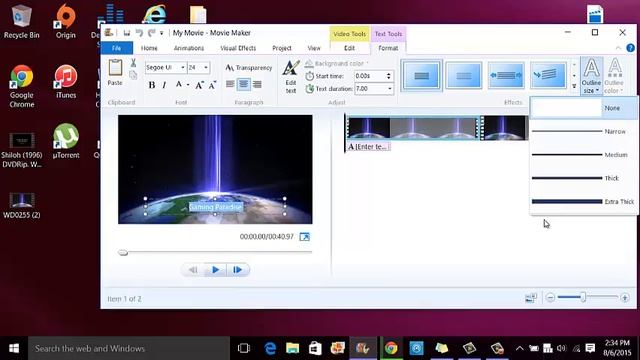640x360 pixels.
Task: Align text left
Action: pos(230,84)
